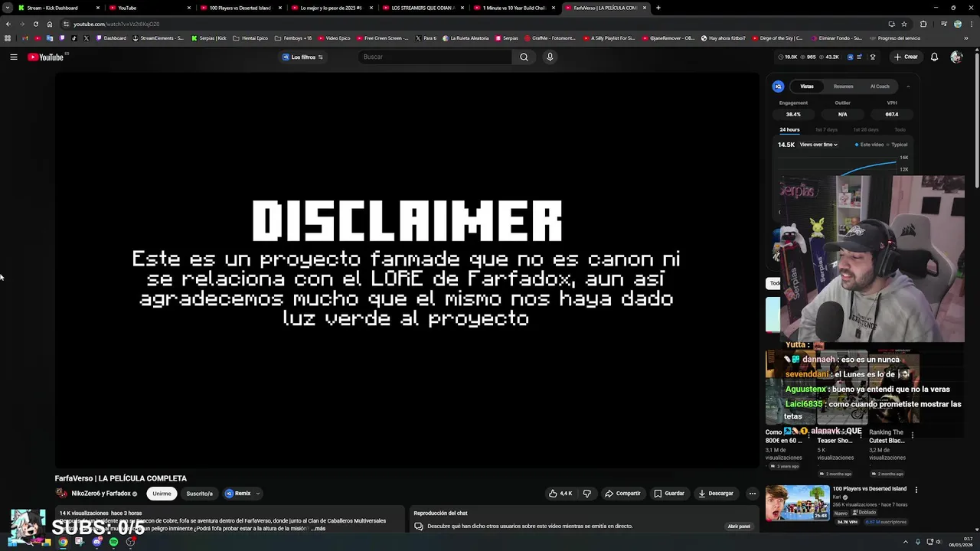Screen dimensions: 980x551
Task: Click the search magnifier button
Action: [x=524, y=57]
